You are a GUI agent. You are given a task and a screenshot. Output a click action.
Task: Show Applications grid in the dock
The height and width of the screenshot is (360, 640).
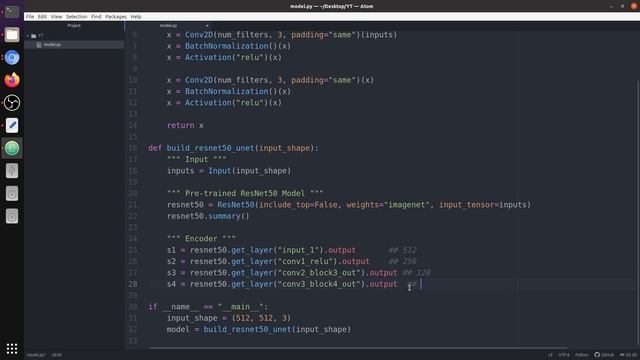click(x=12, y=348)
